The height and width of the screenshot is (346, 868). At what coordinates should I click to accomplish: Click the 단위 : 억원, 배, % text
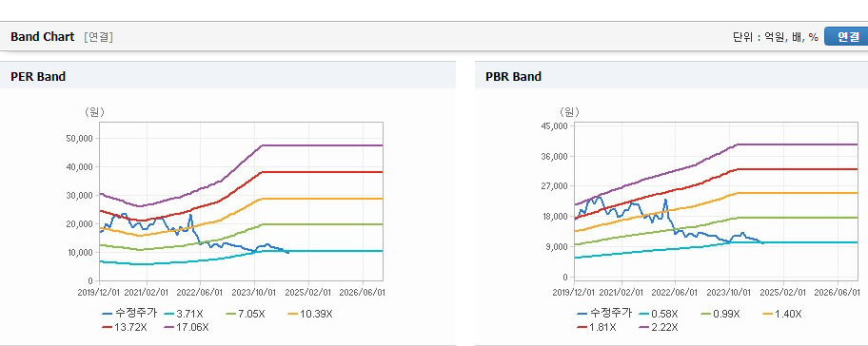coord(775,37)
